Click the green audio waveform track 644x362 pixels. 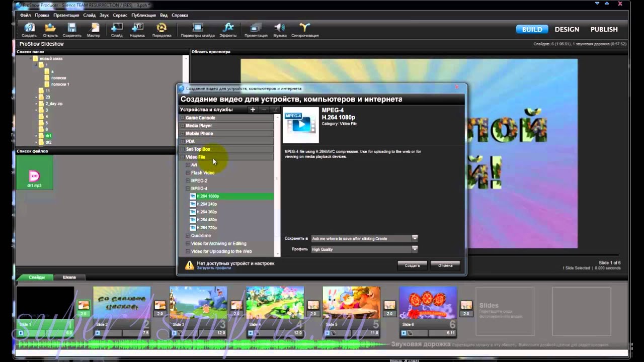tap(201, 345)
